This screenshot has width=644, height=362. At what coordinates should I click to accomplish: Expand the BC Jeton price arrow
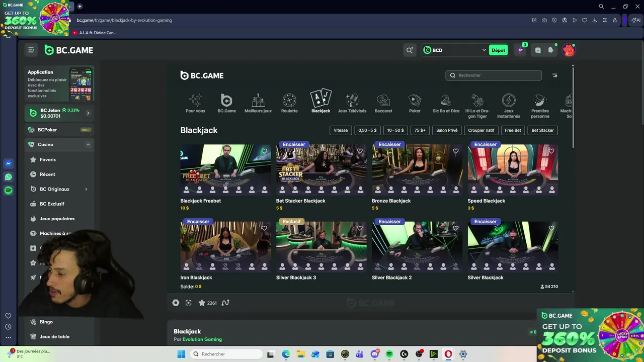[88, 113]
